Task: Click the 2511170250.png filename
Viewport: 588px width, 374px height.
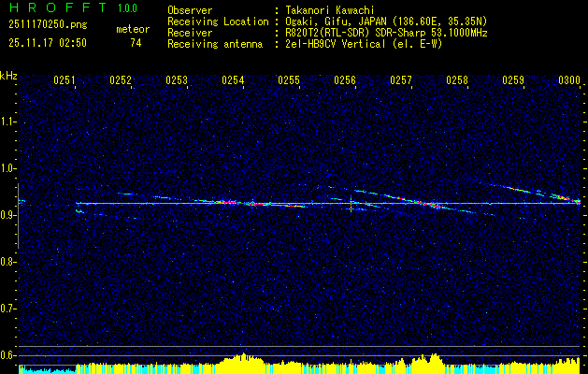Action: 48,25
